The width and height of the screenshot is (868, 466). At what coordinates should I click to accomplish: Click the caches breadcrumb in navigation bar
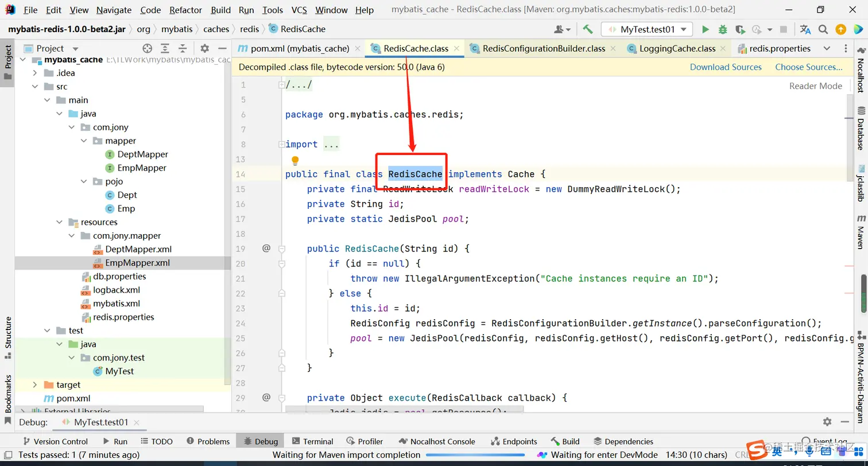pyautogui.click(x=216, y=29)
